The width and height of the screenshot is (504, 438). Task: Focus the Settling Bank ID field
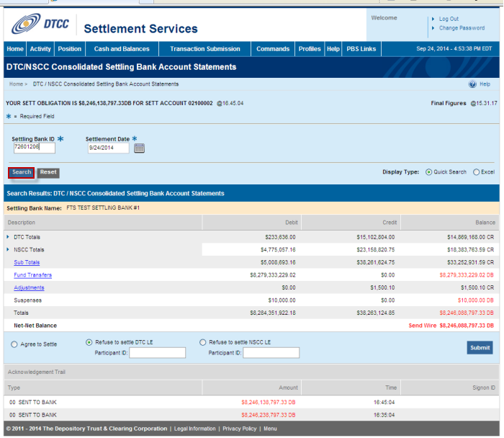[35, 148]
